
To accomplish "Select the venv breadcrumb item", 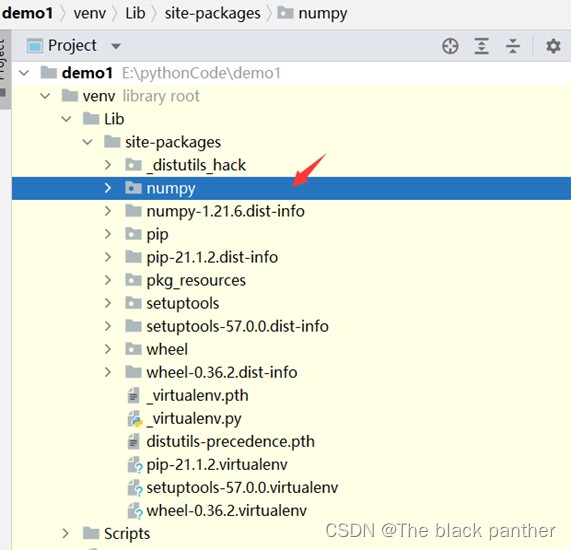I will 90,13.
